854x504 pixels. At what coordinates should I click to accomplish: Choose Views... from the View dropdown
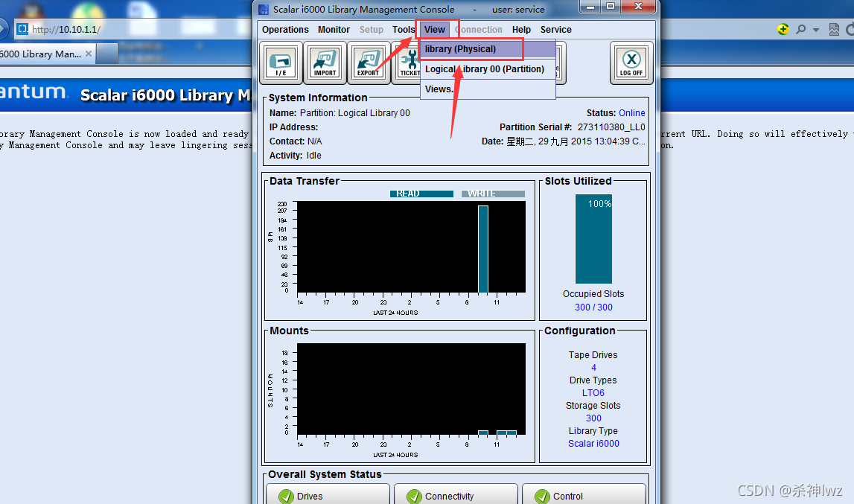coord(488,89)
